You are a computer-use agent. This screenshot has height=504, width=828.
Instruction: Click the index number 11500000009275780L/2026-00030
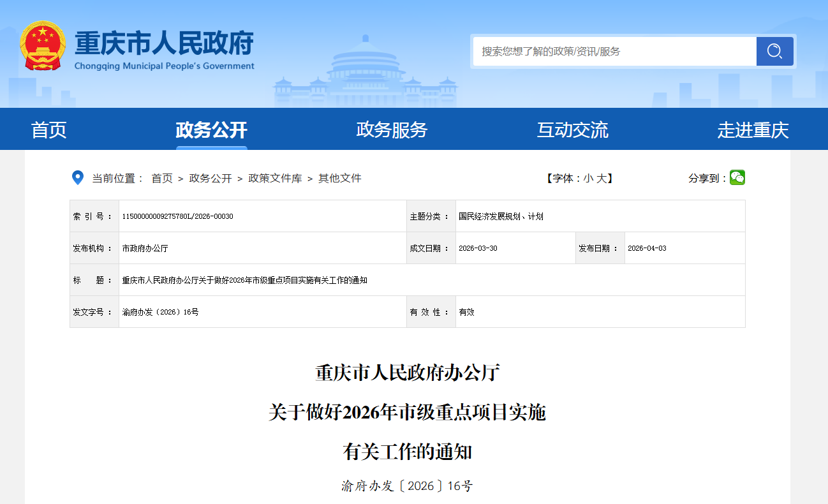coord(177,216)
